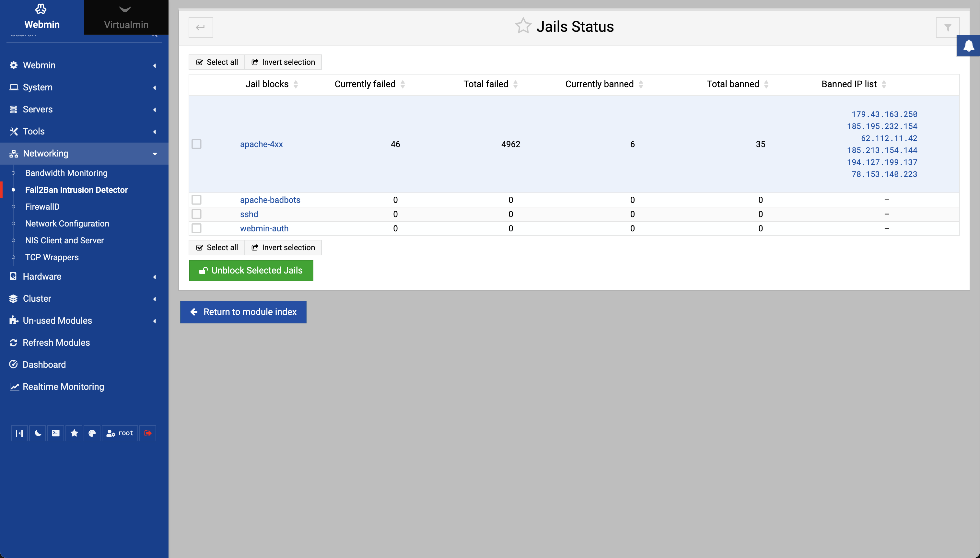Check the apache-4xx jail checkbox
The width and height of the screenshot is (980, 558).
197,144
